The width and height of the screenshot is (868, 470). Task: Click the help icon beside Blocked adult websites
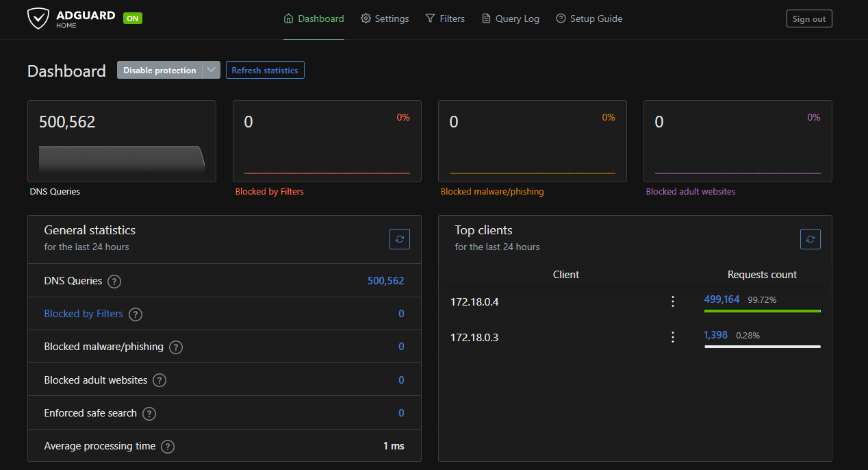coord(159,380)
